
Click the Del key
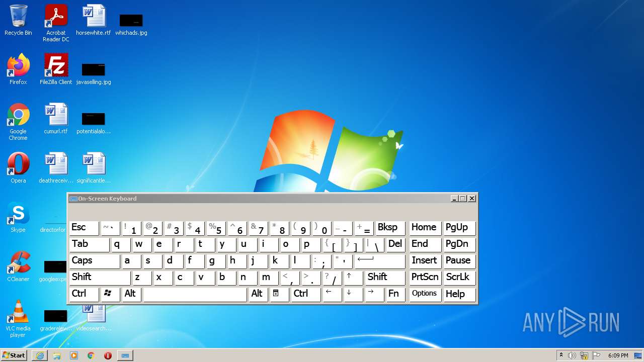tap(395, 244)
